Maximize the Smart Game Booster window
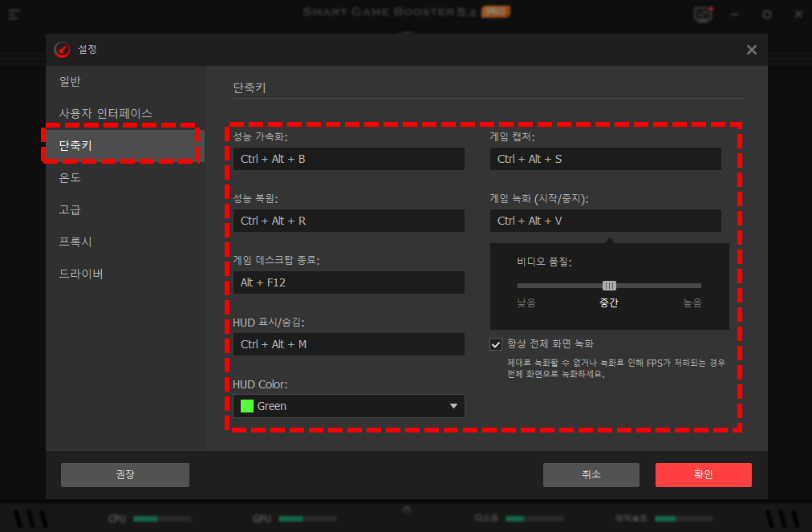This screenshot has width=812, height=532. [x=767, y=14]
